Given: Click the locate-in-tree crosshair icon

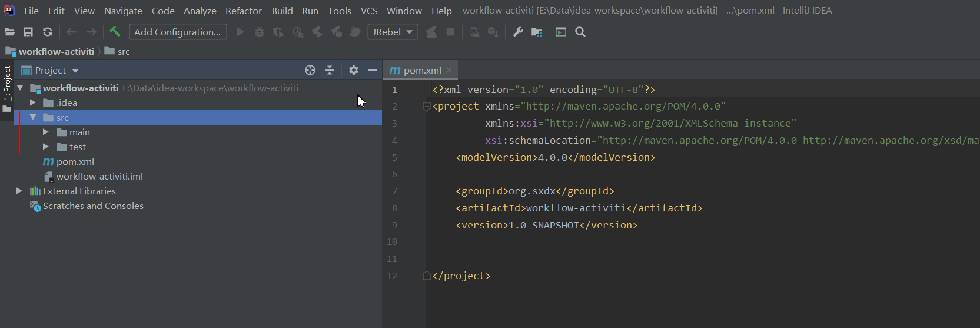Looking at the screenshot, I should [310, 70].
